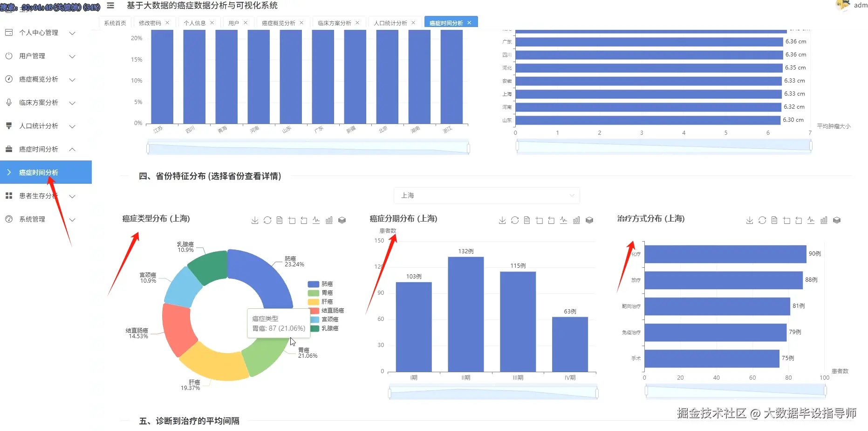
Task: Open the adm user account menu
Action: pos(852,5)
